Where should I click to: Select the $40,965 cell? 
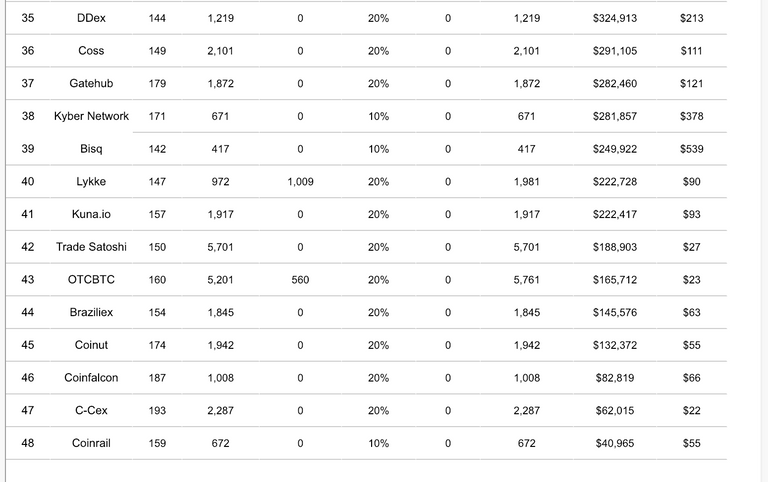pyautogui.click(x=614, y=443)
